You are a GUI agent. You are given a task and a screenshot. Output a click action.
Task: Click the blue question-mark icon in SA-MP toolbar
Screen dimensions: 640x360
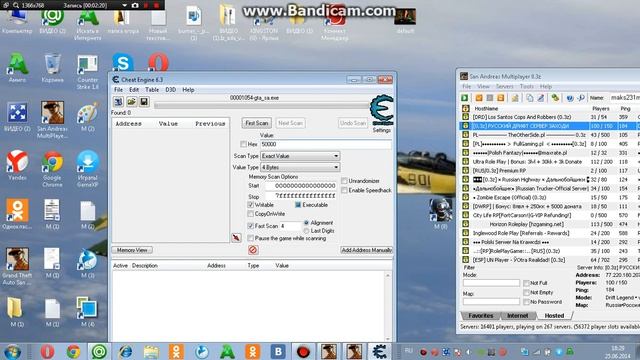coord(570,98)
